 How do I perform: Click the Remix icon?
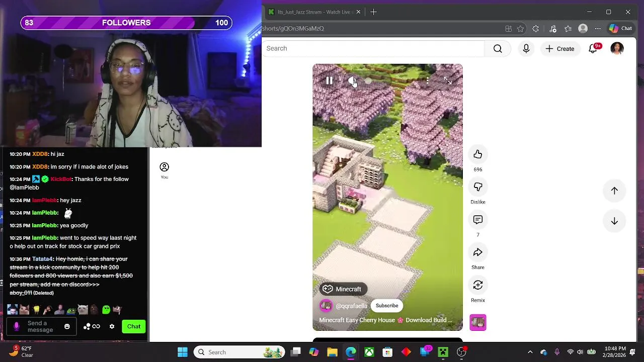click(478, 285)
